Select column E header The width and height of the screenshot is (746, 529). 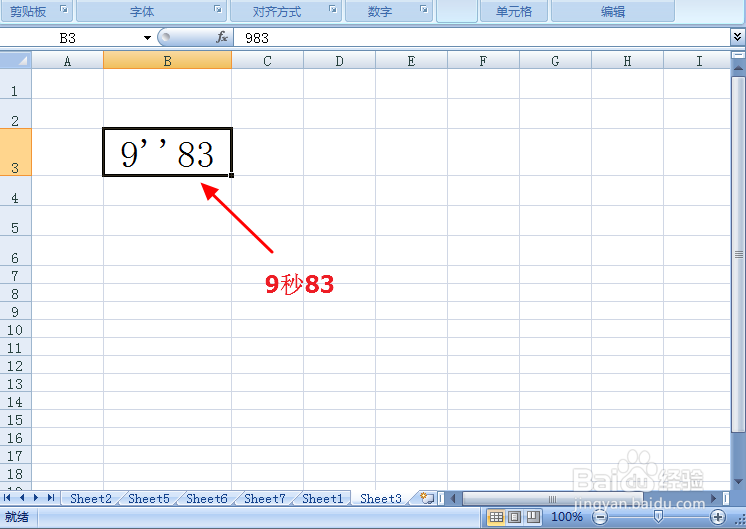[x=412, y=61]
